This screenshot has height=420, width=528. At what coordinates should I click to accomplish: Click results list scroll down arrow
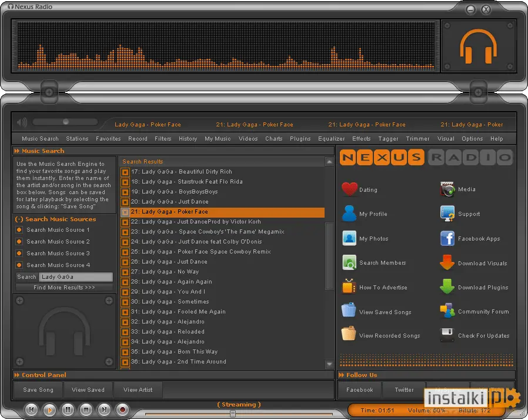click(x=329, y=364)
